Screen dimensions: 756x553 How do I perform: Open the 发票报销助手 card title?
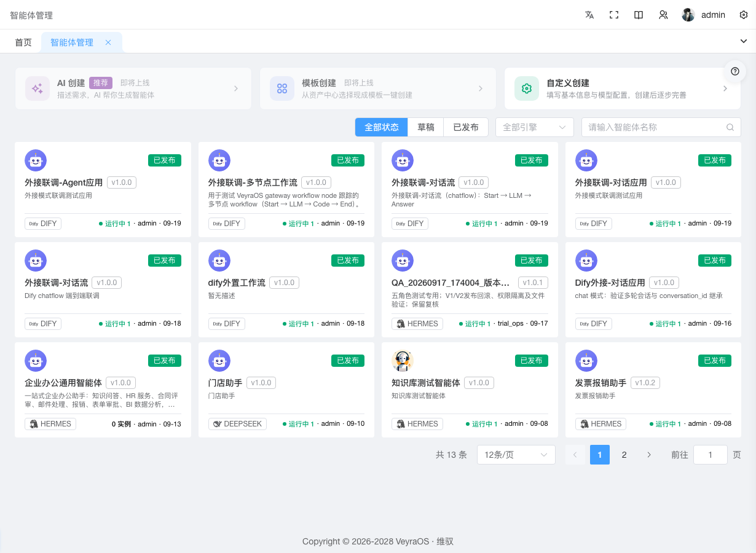(x=601, y=383)
